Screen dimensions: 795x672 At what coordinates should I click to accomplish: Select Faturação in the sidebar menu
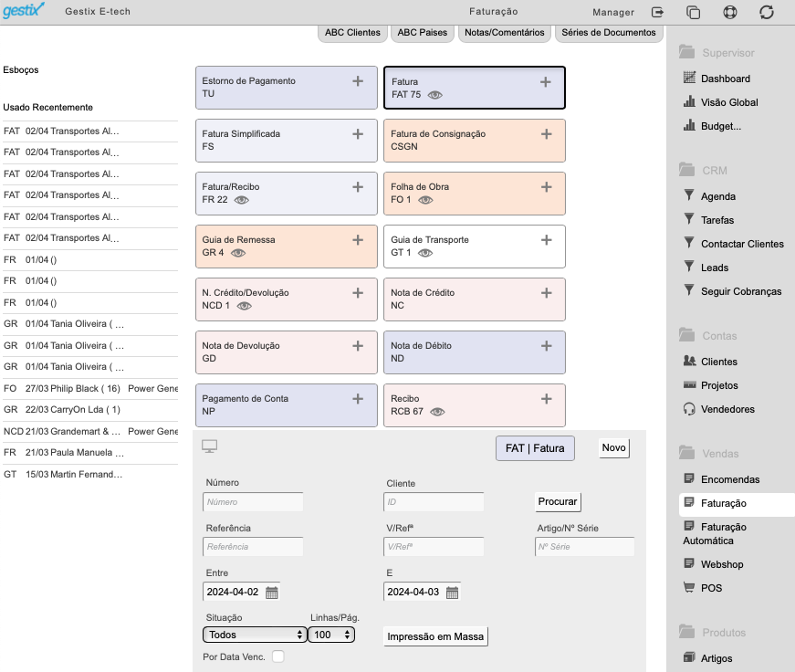(737, 504)
